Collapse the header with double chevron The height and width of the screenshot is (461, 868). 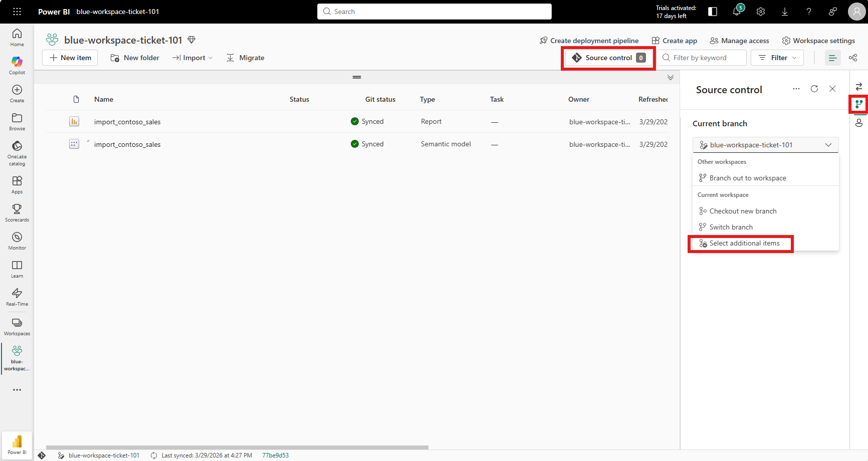tap(671, 77)
